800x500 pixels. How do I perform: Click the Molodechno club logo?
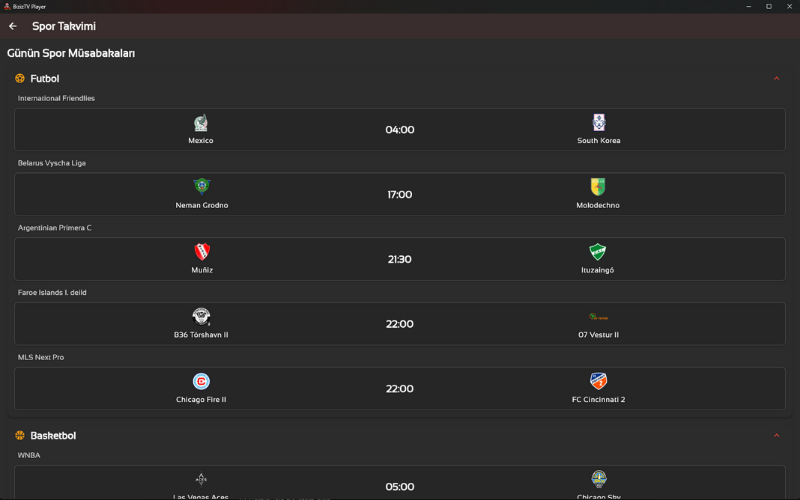pyautogui.click(x=599, y=187)
